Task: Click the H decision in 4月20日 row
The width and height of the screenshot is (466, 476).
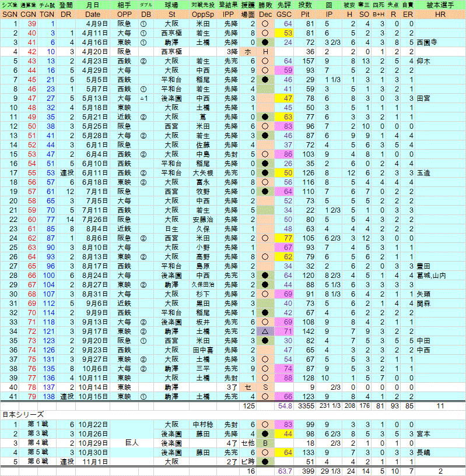Action: [265, 52]
